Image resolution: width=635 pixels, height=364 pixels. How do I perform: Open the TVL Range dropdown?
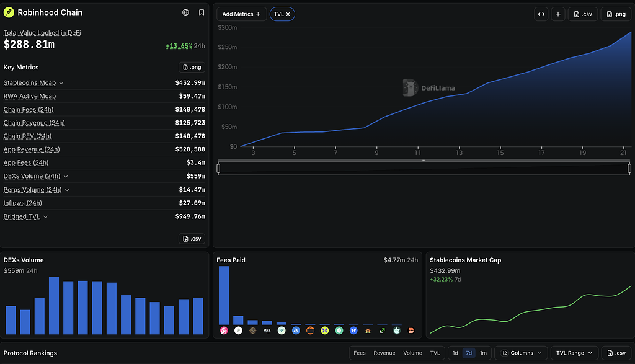click(x=574, y=353)
